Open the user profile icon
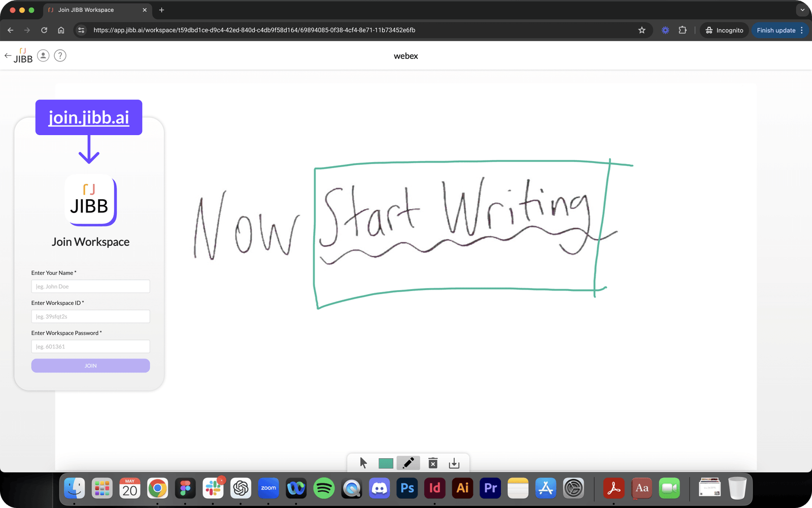Image resolution: width=812 pixels, height=508 pixels. (x=44, y=56)
